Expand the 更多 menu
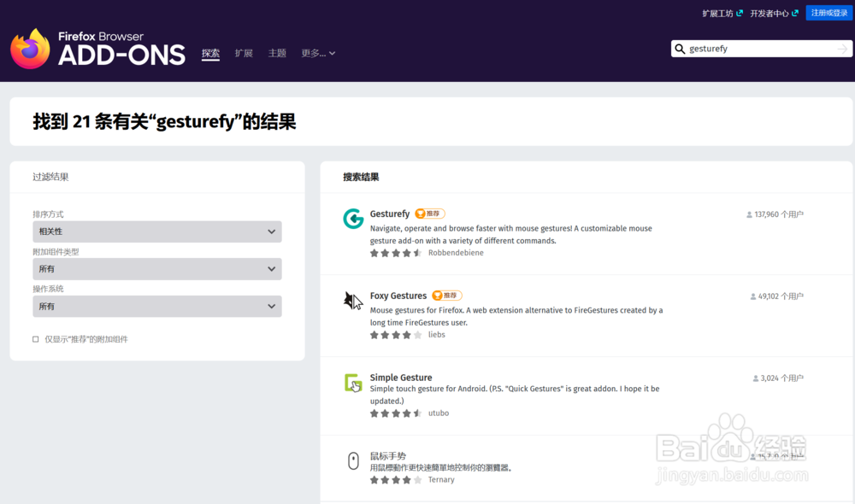This screenshot has height=504, width=855. (318, 53)
